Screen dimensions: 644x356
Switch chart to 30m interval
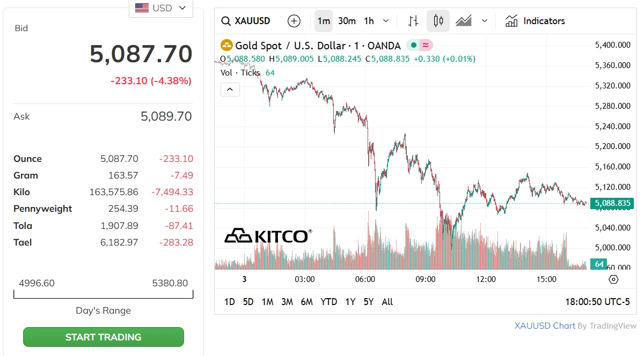[x=347, y=21]
